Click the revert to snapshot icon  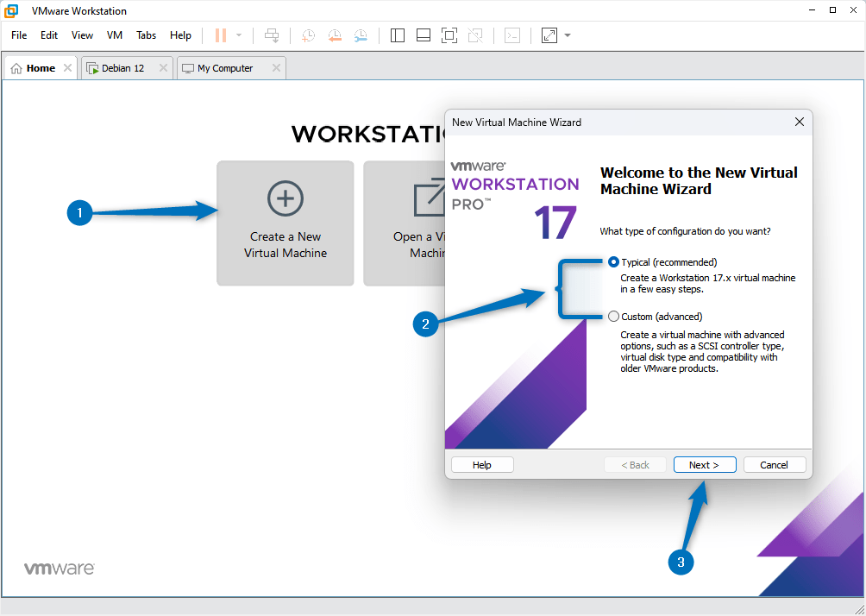[x=335, y=35]
